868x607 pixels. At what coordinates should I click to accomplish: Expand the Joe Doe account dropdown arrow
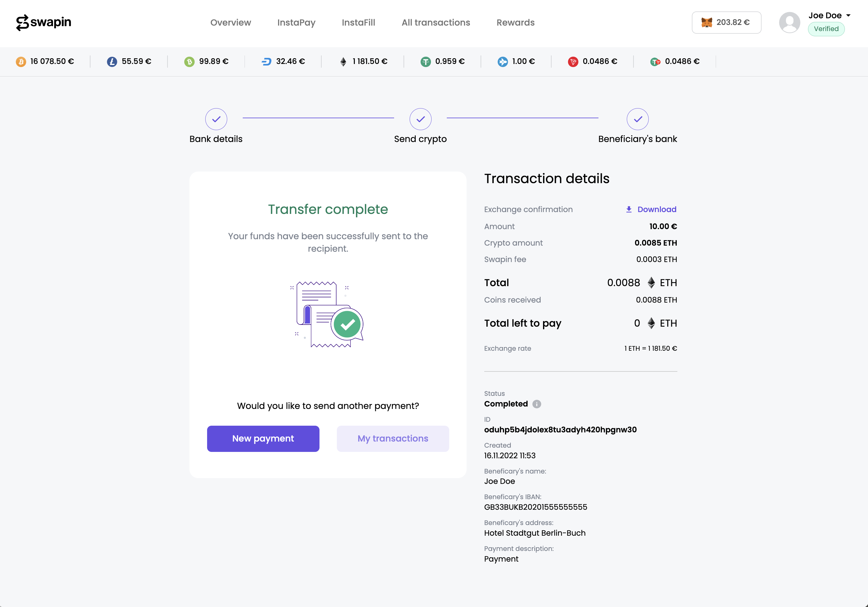point(848,16)
